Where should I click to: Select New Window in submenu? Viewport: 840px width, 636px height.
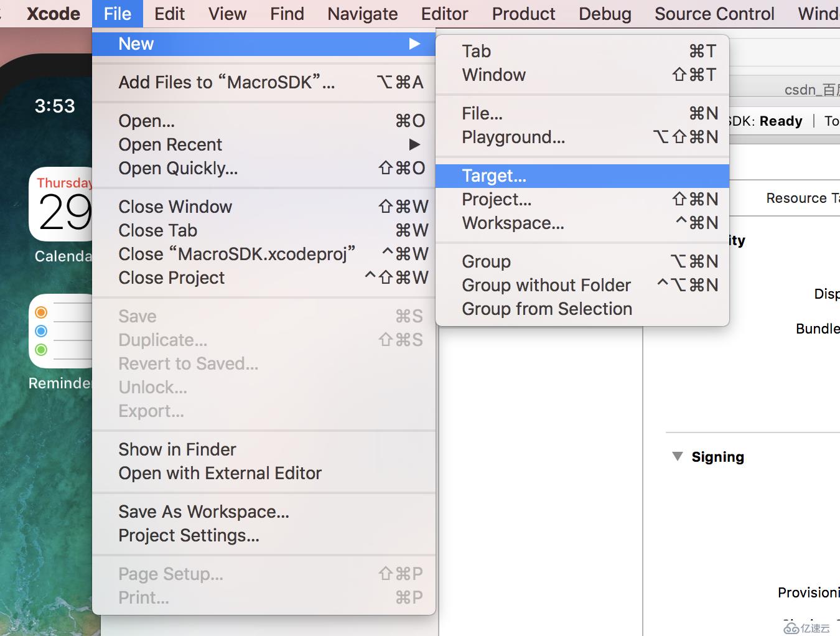[582, 75]
